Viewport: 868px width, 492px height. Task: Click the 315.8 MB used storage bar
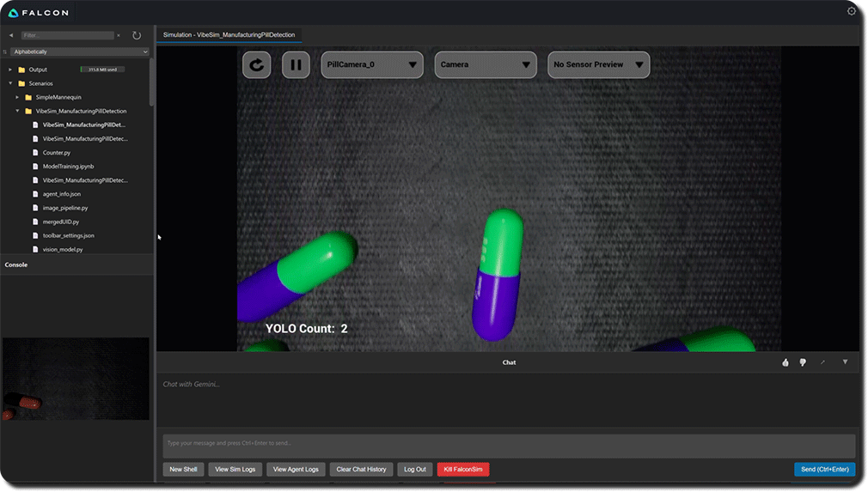point(102,70)
